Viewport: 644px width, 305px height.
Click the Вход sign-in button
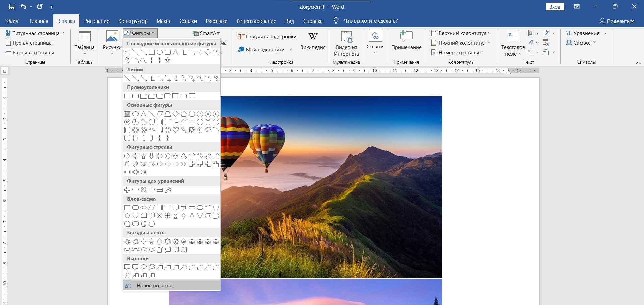[555, 7]
